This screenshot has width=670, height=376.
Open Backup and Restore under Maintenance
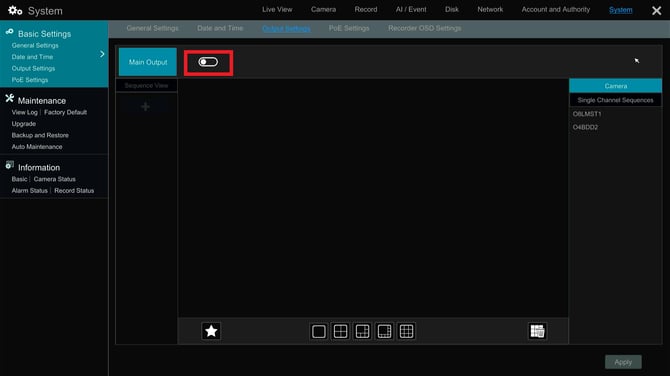[40, 135]
